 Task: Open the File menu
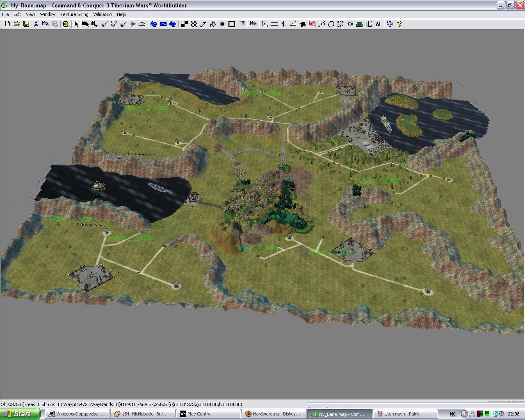coord(5,14)
